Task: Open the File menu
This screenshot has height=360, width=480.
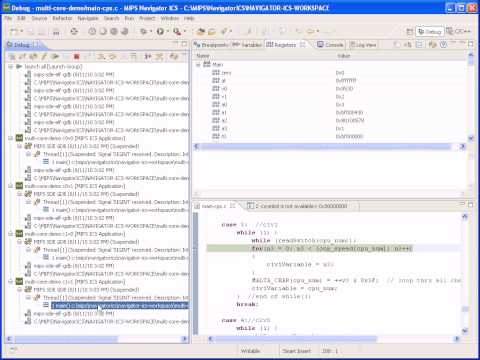Action: coord(8,18)
